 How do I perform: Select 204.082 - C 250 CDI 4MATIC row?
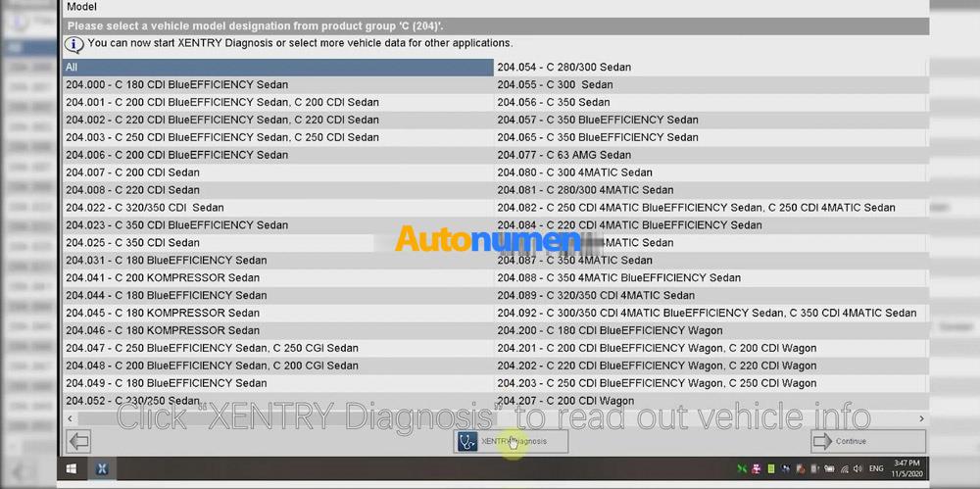pos(710,207)
